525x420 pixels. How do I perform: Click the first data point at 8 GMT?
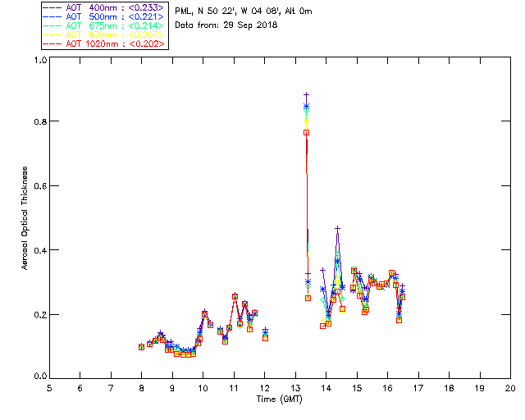(x=141, y=347)
